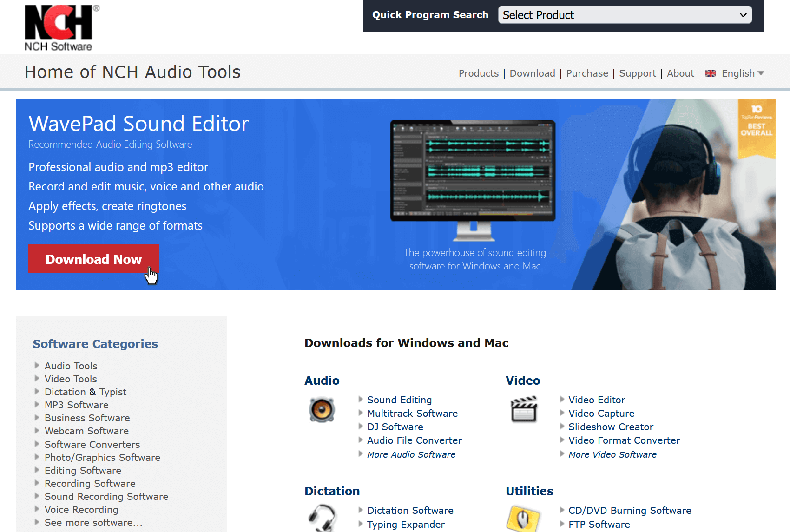Click the UK flag language icon
Viewport: 790px width, 532px height.
click(x=710, y=73)
